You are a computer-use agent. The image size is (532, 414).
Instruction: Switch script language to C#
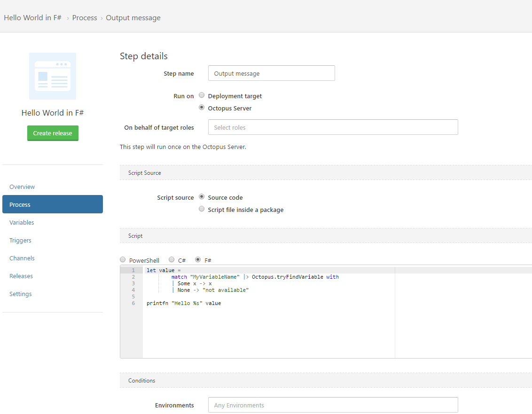click(172, 260)
